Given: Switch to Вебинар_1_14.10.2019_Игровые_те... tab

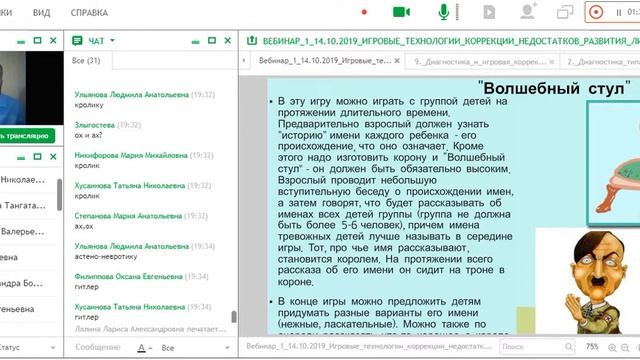Looking at the screenshot, I should pyautogui.click(x=325, y=60).
